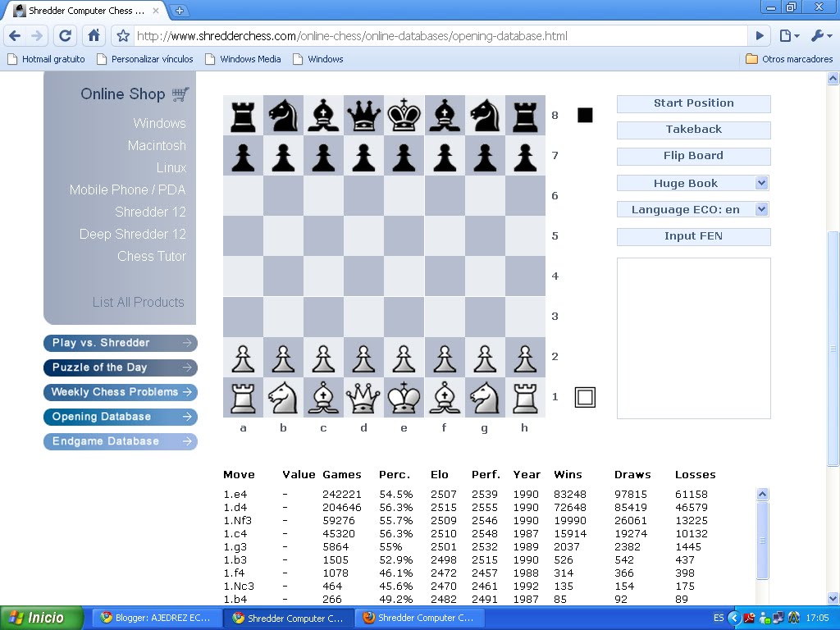Click the Input FEN button
This screenshot has width=840, height=630.
pyautogui.click(x=693, y=236)
